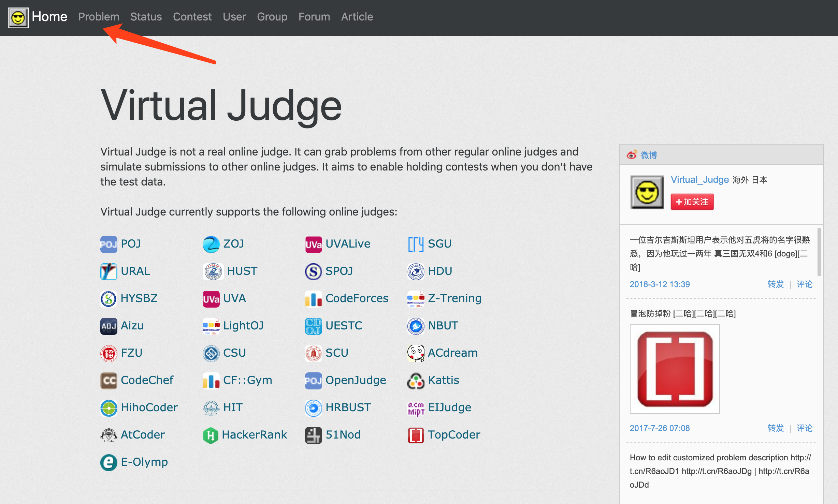
Task: Click the NBUT judge icon
Action: [416, 326]
